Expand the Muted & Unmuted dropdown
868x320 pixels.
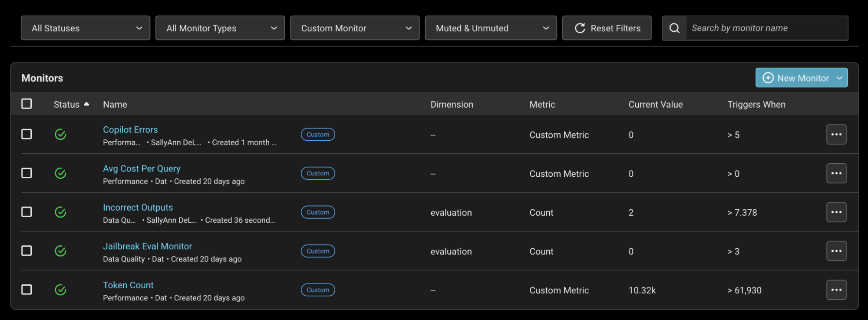pyautogui.click(x=491, y=28)
